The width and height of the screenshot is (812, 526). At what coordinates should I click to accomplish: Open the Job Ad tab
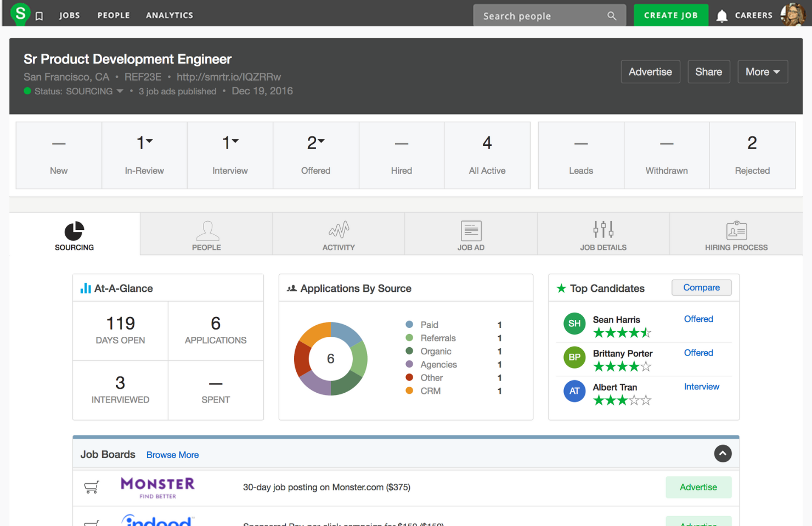coord(471,234)
